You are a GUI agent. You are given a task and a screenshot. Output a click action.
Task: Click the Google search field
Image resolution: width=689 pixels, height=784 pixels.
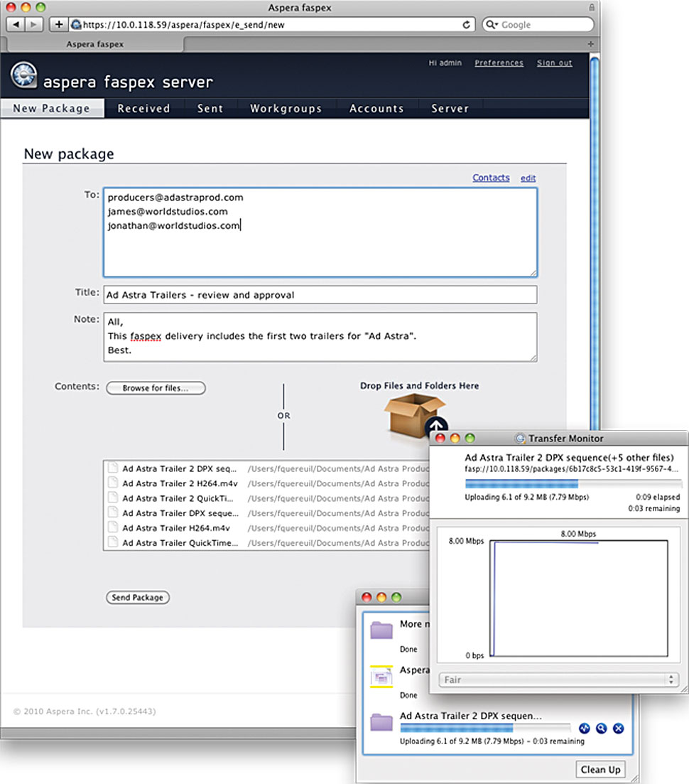[x=538, y=24]
